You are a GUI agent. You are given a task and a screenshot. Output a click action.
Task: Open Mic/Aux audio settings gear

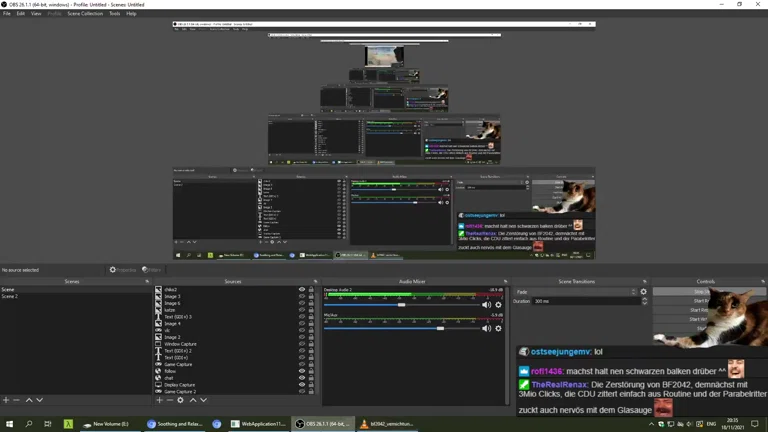click(x=498, y=328)
